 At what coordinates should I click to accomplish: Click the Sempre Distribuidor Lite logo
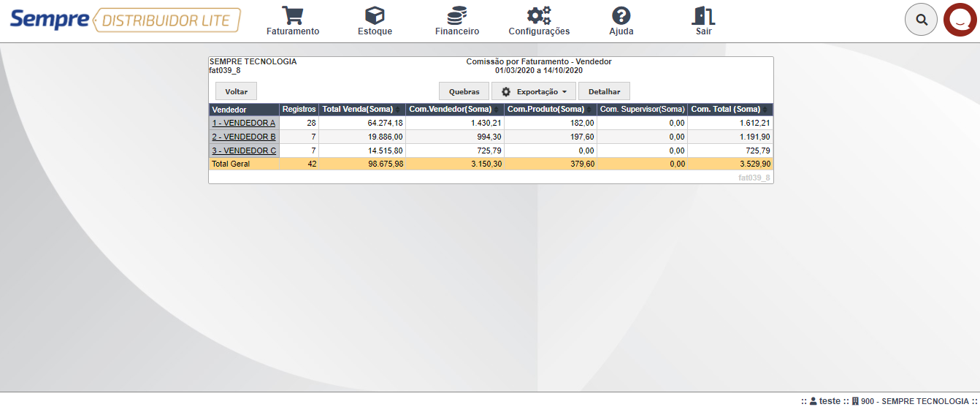125,20
